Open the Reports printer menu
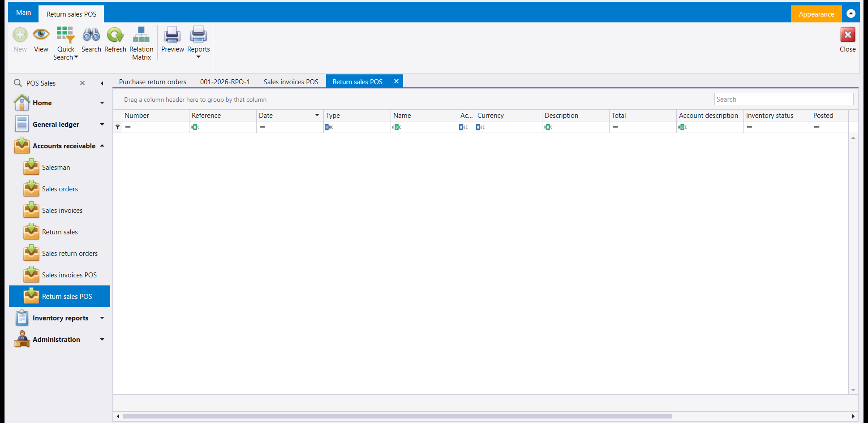Viewport: 868px width, 423px height. pyautogui.click(x=198, y=43)
